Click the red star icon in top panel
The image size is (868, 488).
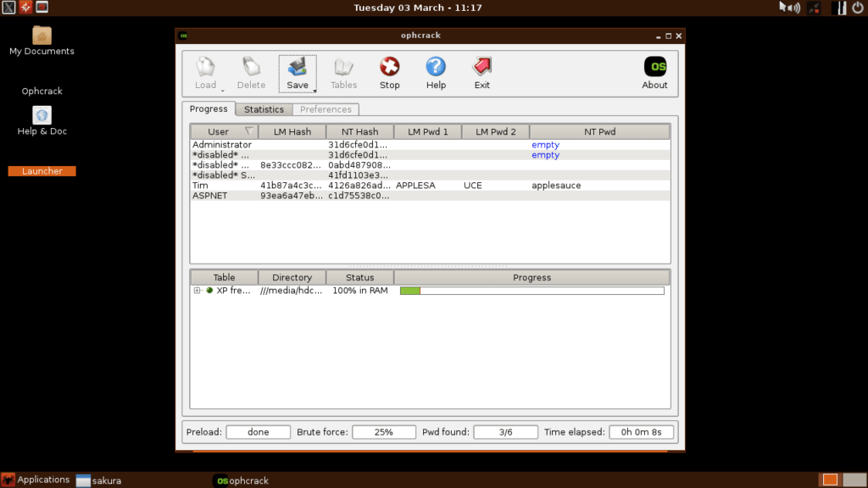tap(25, 7)
